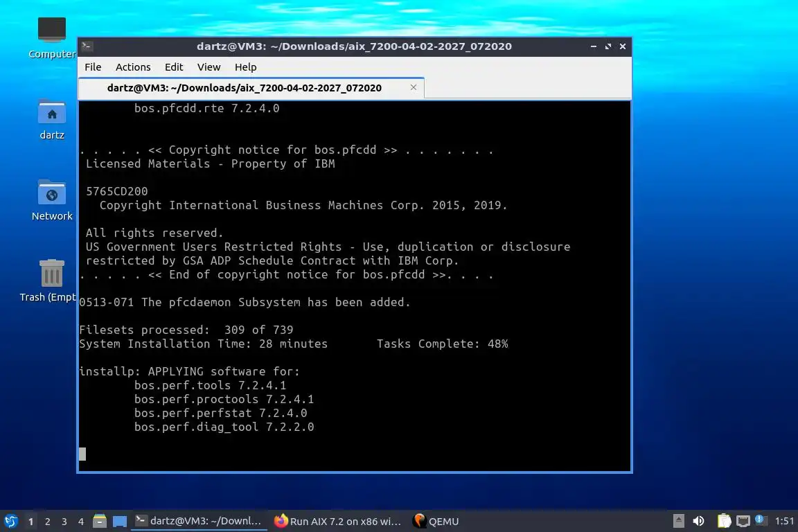
Task: Open the Computer desktop icon
Action: (x=52, y=37)
